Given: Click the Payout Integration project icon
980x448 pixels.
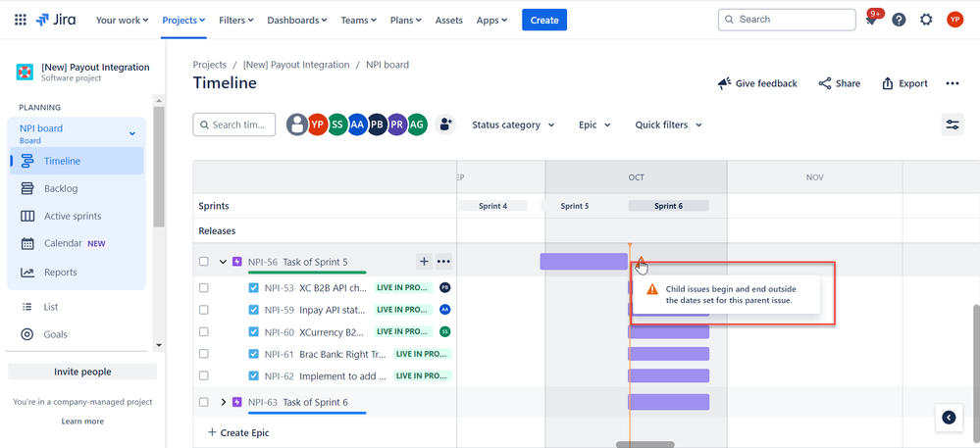Looking at the screenshot, I should point(25,72).
